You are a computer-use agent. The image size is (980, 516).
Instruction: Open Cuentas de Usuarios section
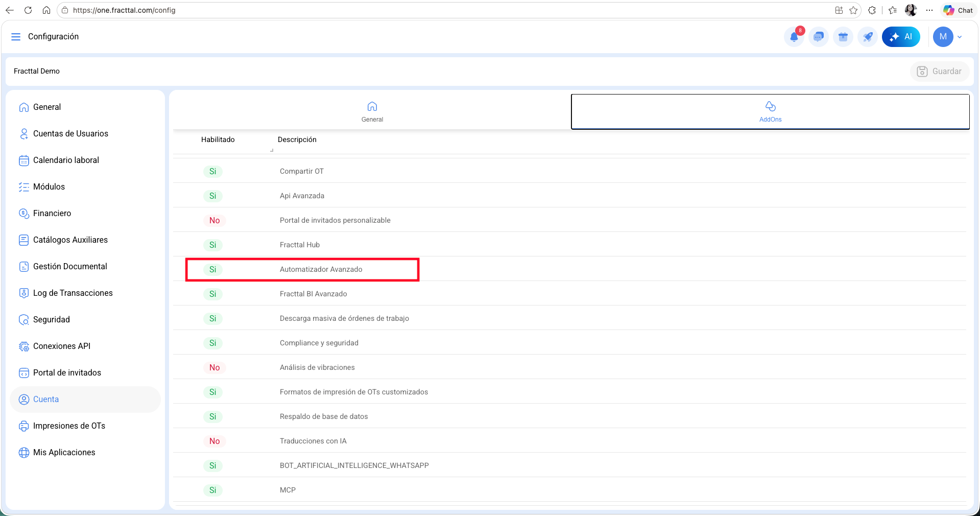click(x=85, y=134)
